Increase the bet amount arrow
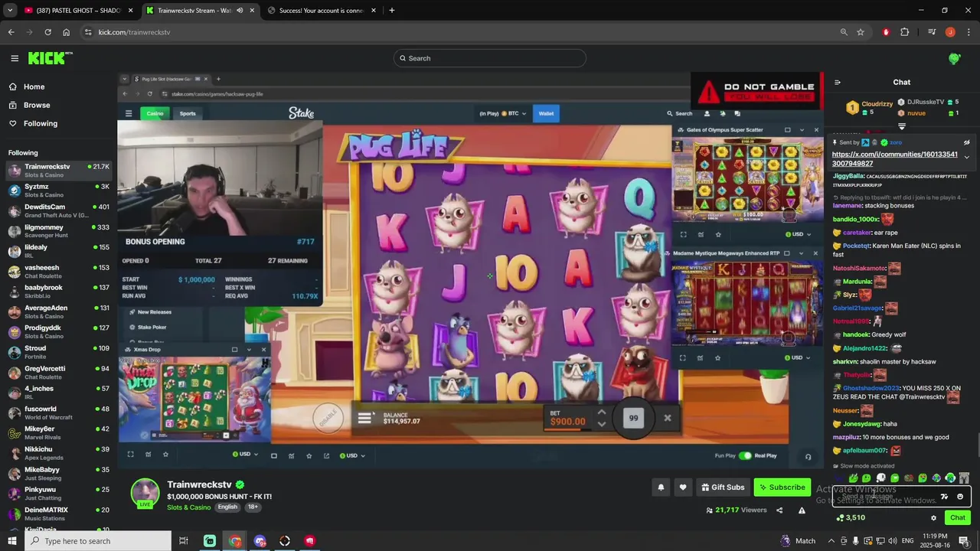The height and width of the screenshot is (551, 980). 601,412
